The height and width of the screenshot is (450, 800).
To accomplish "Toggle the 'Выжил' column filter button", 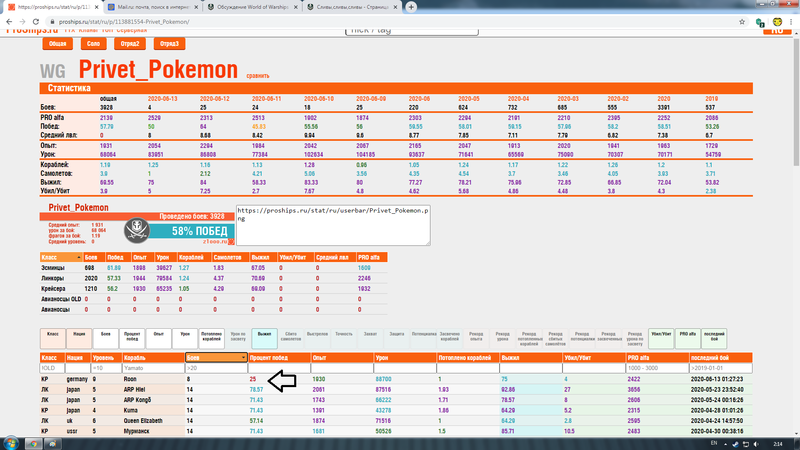I will pyautogui.click(x=263, y=337).
